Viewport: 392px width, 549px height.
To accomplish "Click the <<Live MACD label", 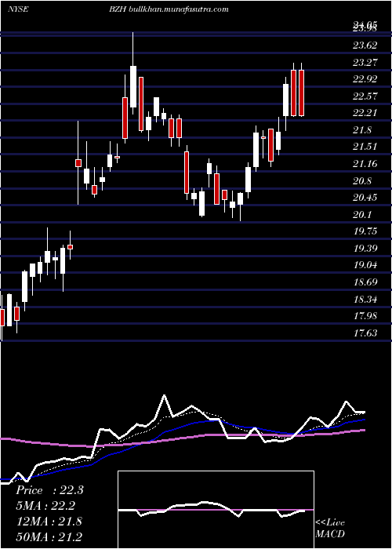I will tap(330, 529).
